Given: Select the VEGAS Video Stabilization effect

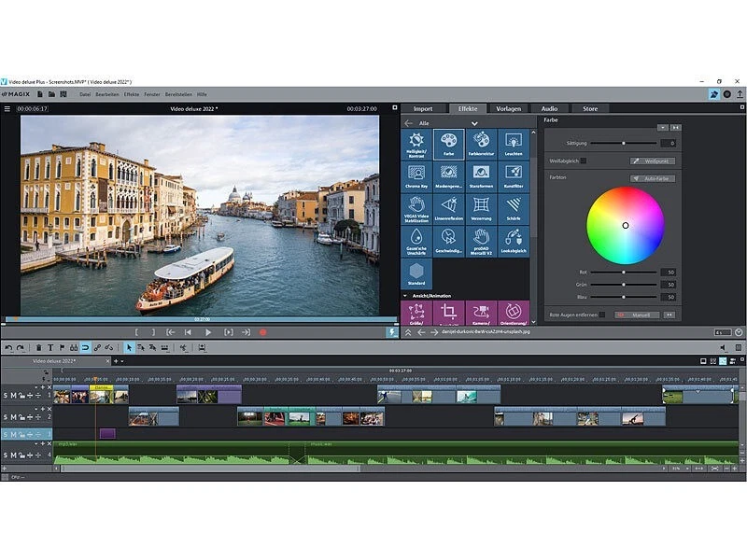Looking at the screenshot, I should 415,207.
